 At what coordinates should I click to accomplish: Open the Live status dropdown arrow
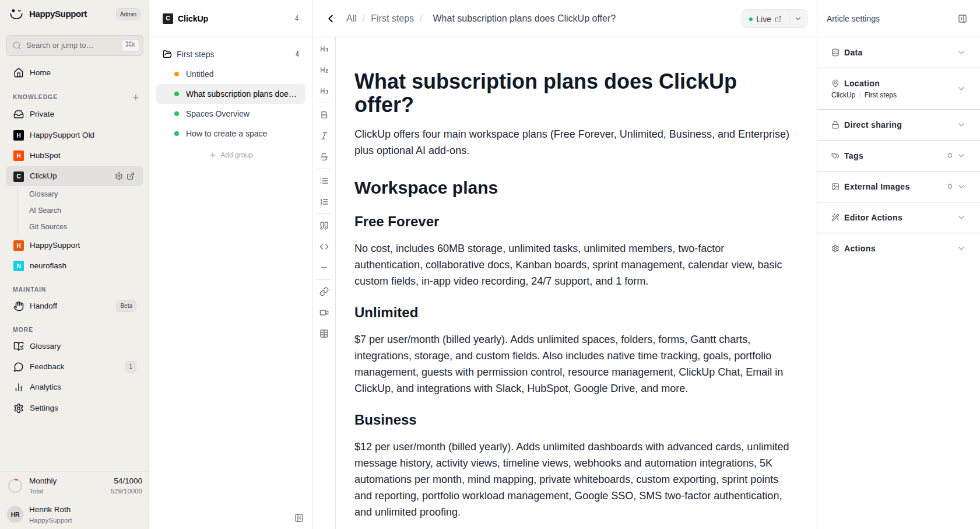pos(798,19)
